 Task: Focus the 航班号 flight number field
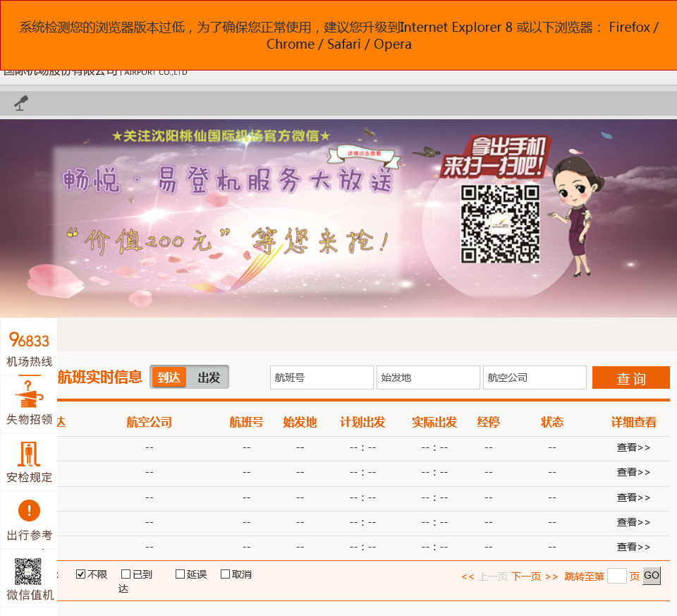(322, 378)
